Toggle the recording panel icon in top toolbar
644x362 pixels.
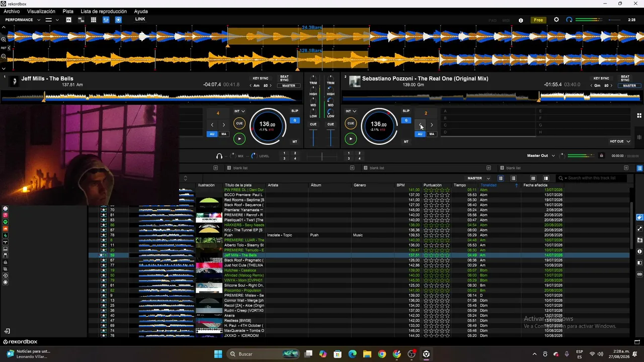pyautogui.click(x=118, y=20)
